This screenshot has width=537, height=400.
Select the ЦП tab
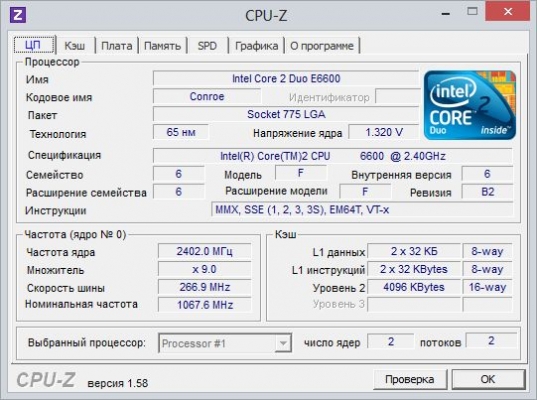(34, 45)
